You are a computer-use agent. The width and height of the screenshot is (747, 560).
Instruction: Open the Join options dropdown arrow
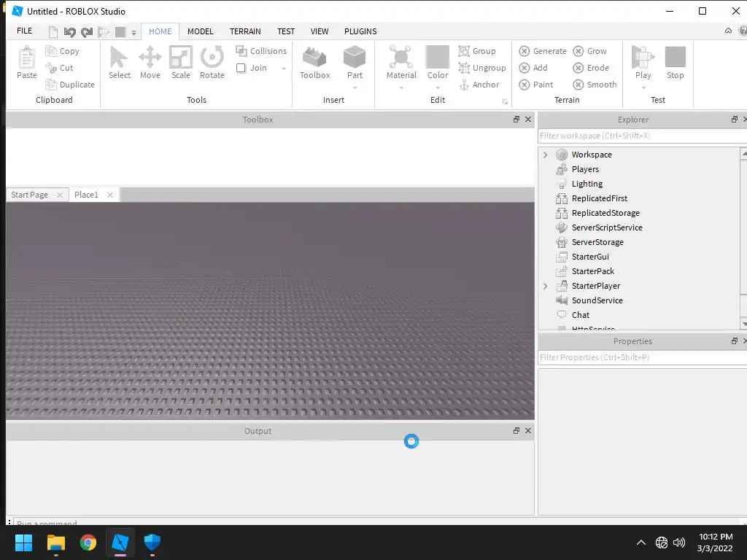(x=284, y=69)
